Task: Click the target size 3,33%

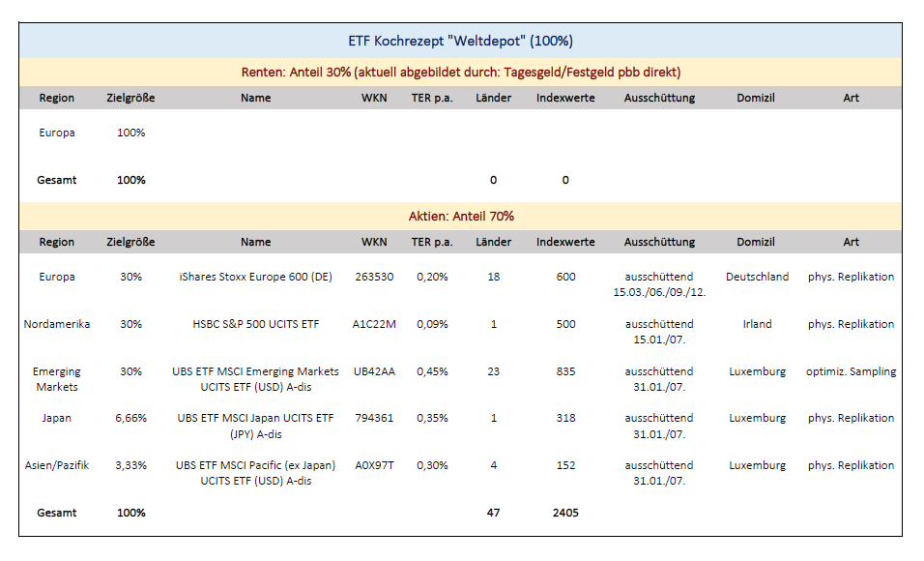Action: [130, 465]
